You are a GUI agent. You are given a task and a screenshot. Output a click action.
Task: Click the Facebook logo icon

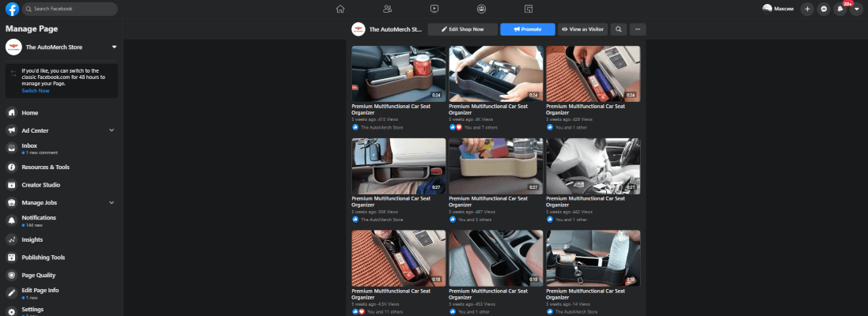(12, 9)
